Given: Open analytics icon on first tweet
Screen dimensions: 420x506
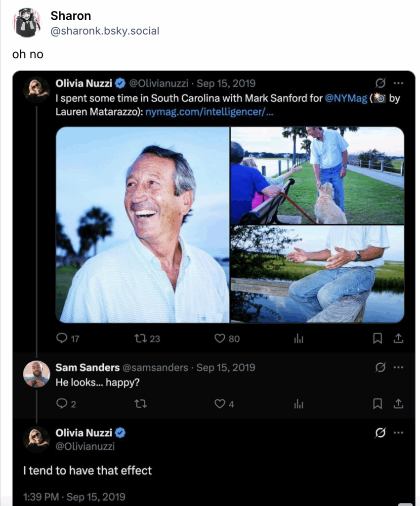Looking at the screenshot, I should [x=298, y=338].
